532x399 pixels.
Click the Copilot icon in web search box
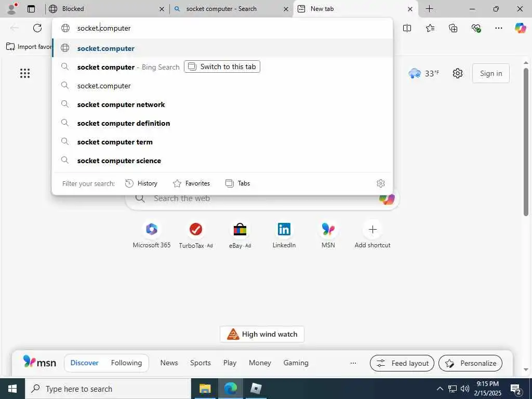pyautogui.click(x=387, y=198)
